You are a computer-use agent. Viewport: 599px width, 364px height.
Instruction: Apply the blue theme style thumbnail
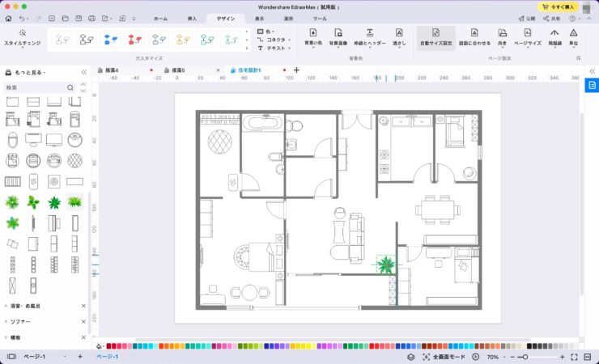pos(111,40)
